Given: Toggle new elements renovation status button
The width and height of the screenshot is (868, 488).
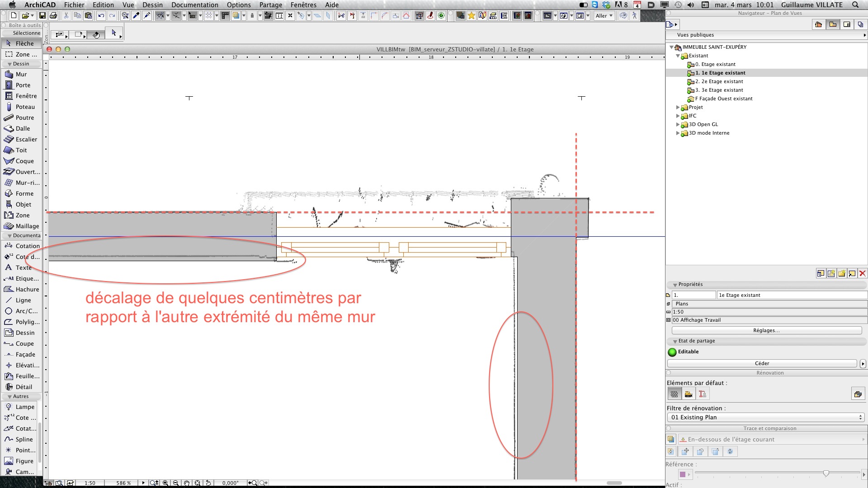Looking at the screenshot, I should [702, 394].
